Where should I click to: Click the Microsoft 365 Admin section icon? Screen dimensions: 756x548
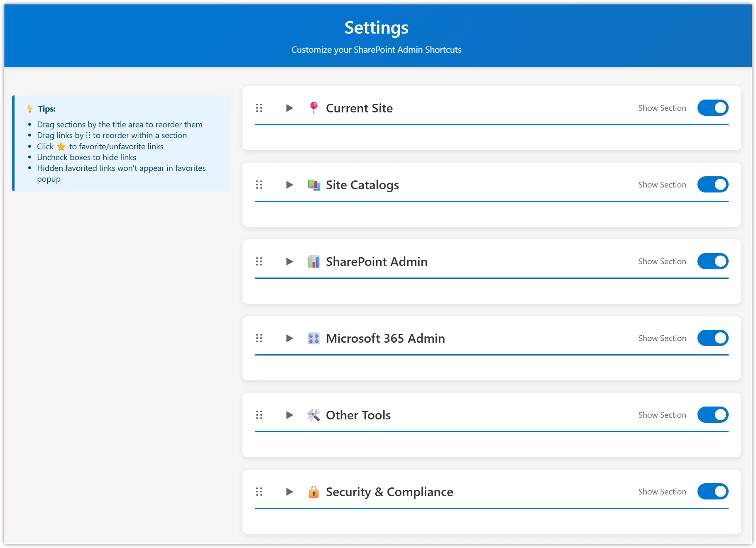click(x=314, y=338)
